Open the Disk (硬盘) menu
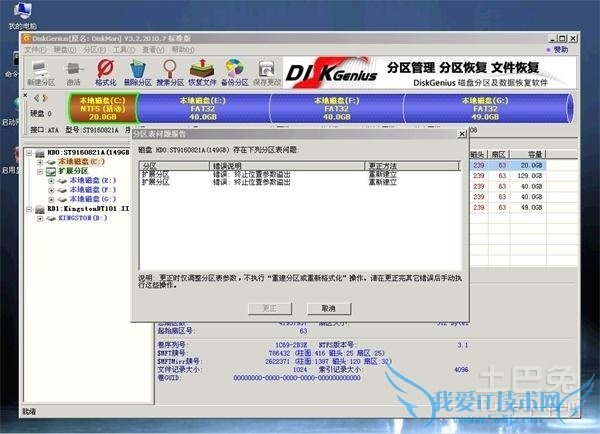The width and height of the screenshot is (600, 434). [64, 50]
